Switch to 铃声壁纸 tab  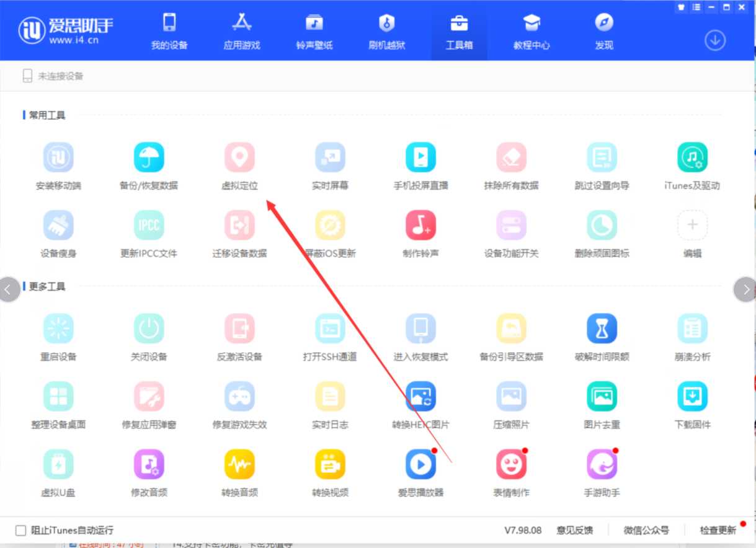314,32
